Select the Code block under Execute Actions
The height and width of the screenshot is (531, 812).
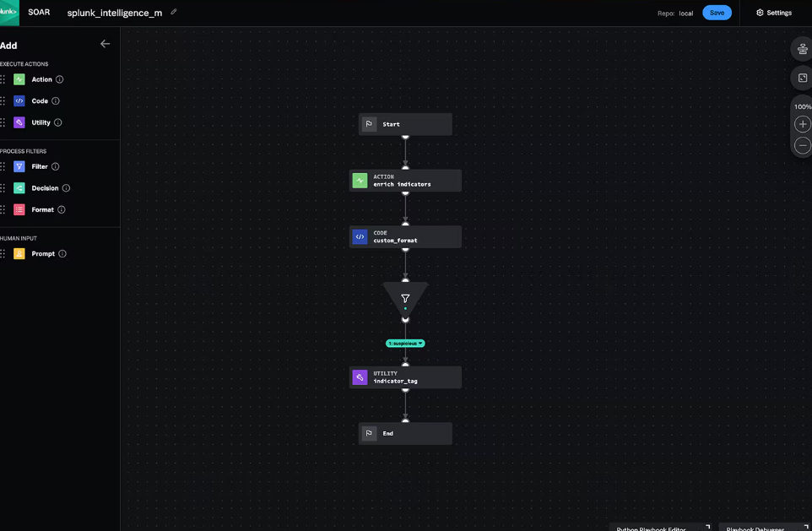tap(37, 100)
